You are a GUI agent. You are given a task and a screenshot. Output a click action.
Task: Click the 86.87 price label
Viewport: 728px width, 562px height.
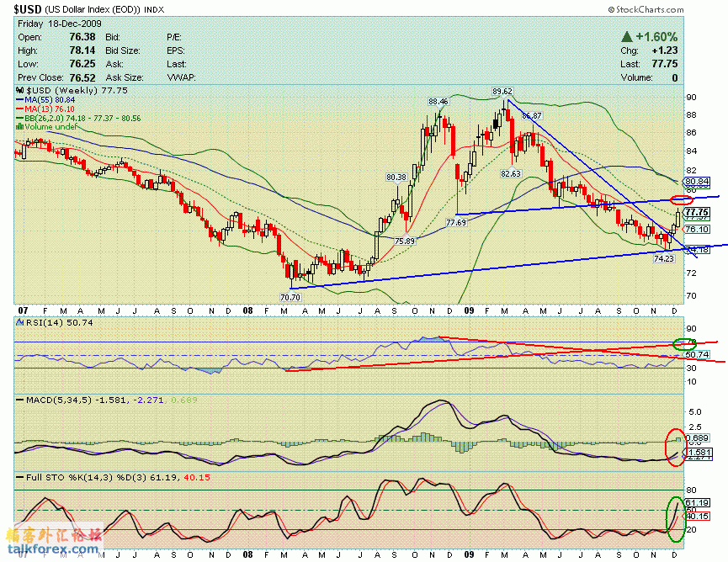point(532,116)
